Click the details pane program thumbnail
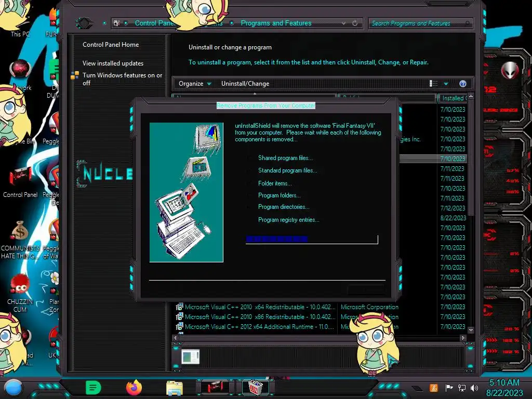The image size is (532, 399). tap(190, 357)
